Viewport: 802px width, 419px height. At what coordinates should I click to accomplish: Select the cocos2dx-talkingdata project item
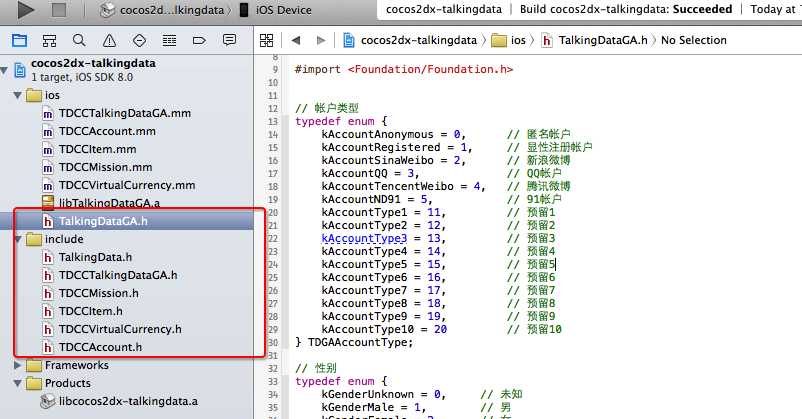pyautogui.click(x=93, y=63)
